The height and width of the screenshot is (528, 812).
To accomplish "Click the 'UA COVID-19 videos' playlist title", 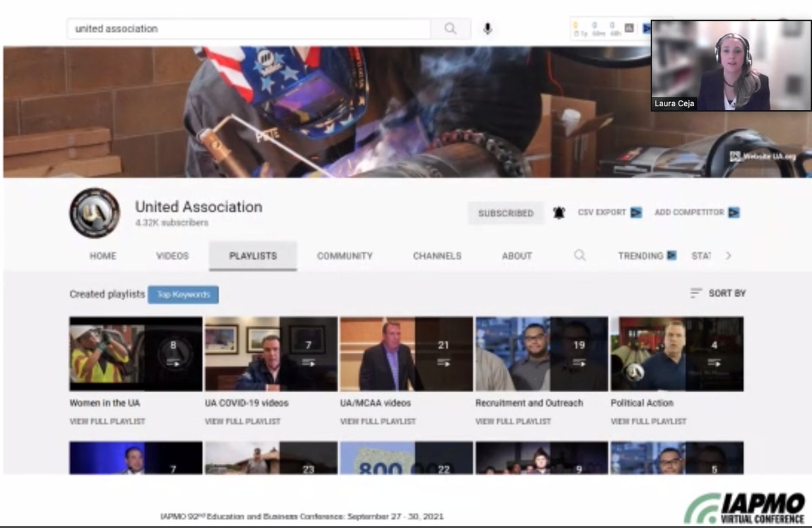I will [246, 403].
